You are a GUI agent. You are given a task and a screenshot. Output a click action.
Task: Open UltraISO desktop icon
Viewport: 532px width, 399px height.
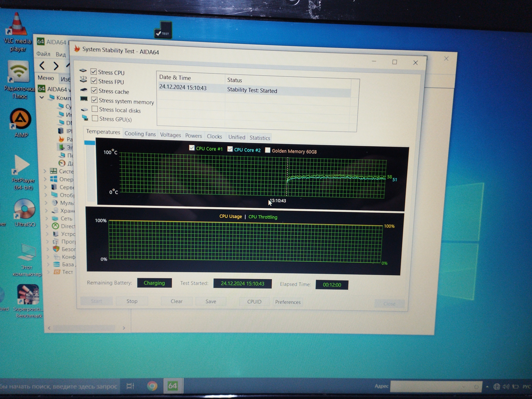click(24, 213)
